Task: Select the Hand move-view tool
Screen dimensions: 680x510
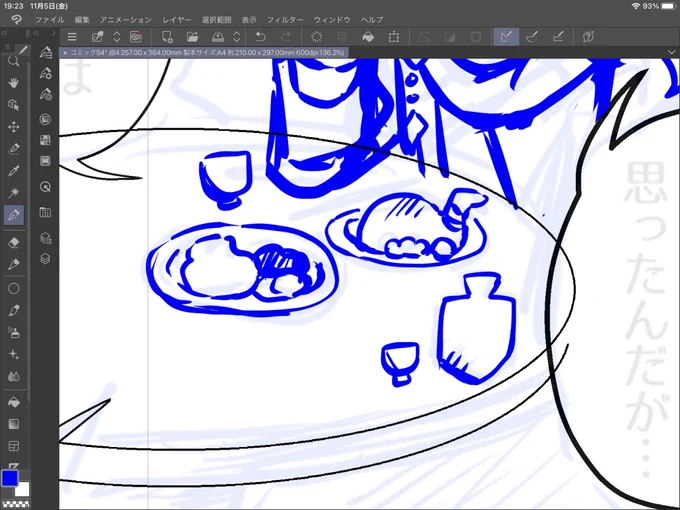Action: tap(13, 82)
